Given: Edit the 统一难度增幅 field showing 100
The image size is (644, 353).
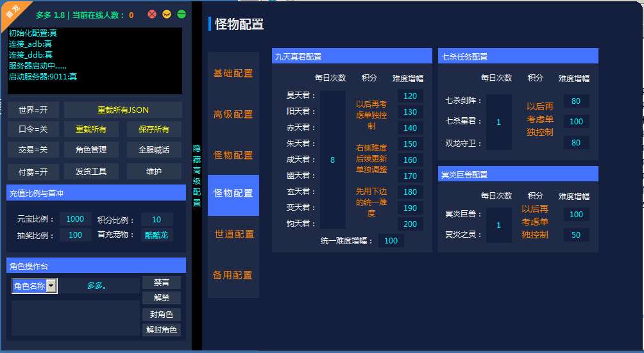Looking at the screenshot, I should 391,241.
